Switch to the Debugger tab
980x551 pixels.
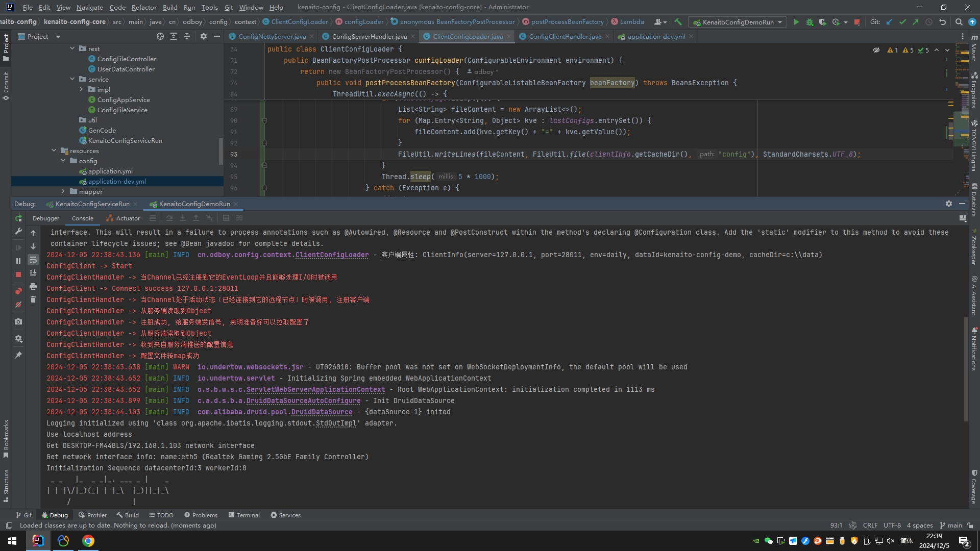pos(46,218)
